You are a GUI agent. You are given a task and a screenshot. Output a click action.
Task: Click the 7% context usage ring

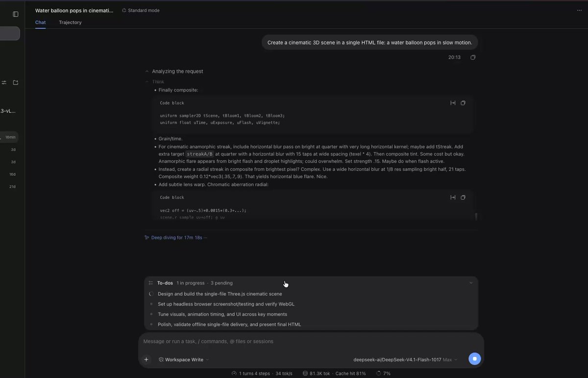[378, 374]
